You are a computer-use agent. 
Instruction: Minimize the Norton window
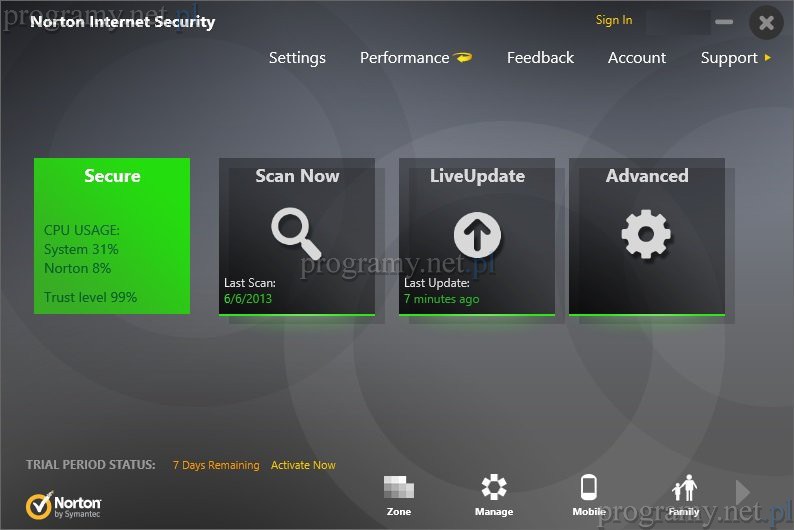724,22
